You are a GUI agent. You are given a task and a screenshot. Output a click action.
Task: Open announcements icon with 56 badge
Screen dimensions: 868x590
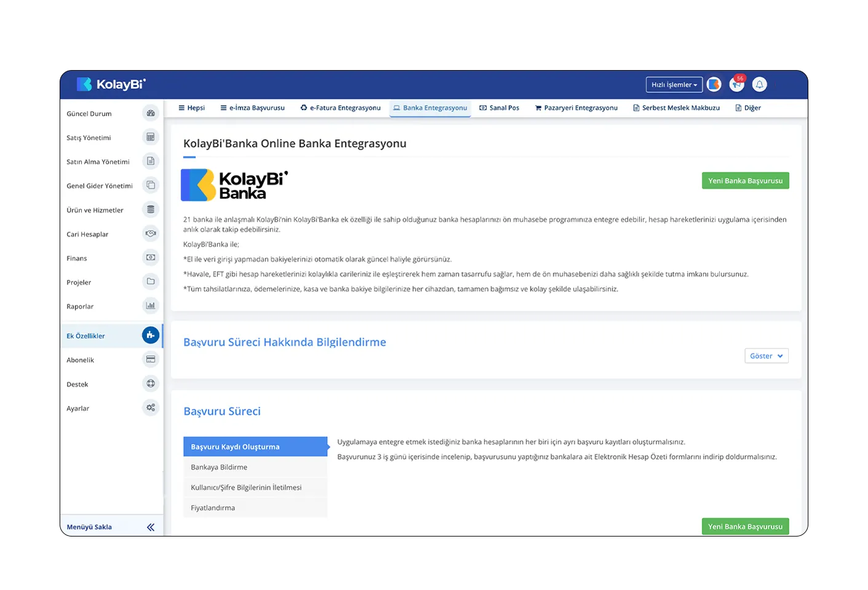[737, 84]
